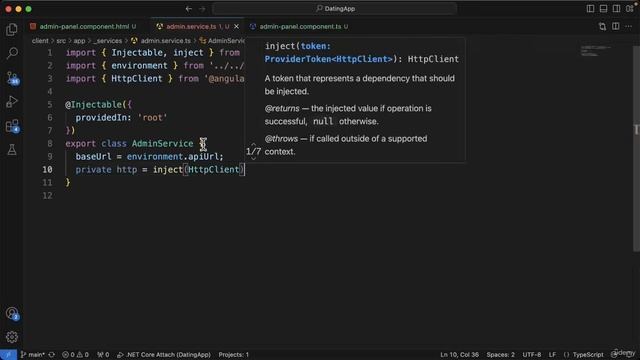Image resolution: width=640 pixels, height=360 pixels.
Task: Click the DatingApp command center search box
Action: 335,9
